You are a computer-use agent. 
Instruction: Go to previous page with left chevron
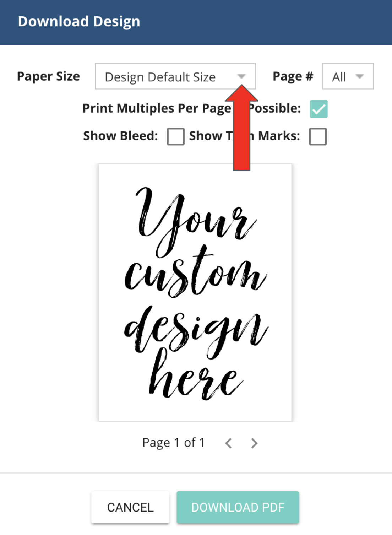coord(228,443)
